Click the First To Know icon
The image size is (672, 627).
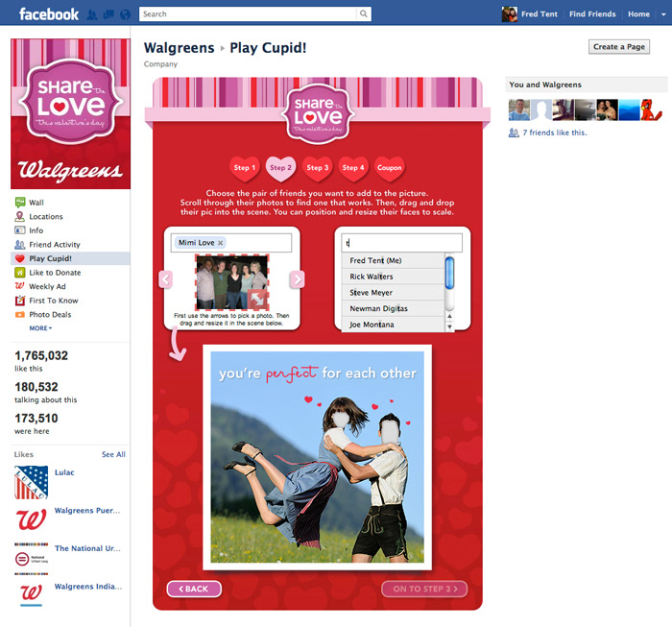[x=20, y=301]
